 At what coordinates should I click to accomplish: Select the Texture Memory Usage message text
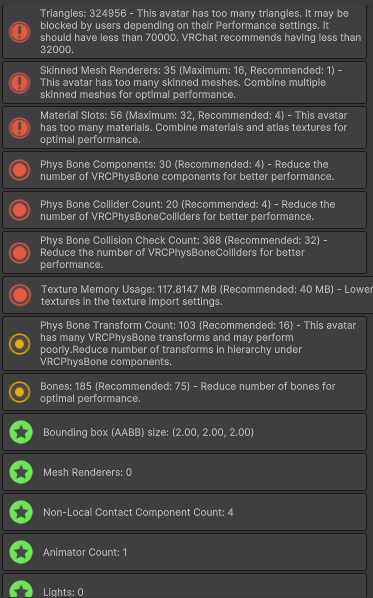(x=207, y=295)
